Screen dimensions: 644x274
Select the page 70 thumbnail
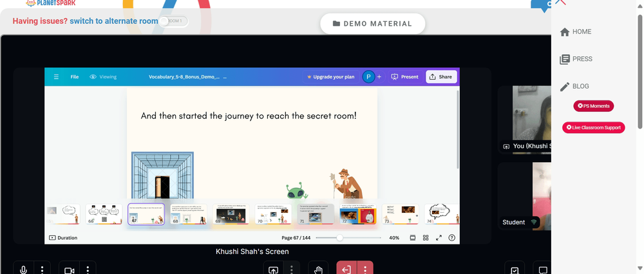272,214
